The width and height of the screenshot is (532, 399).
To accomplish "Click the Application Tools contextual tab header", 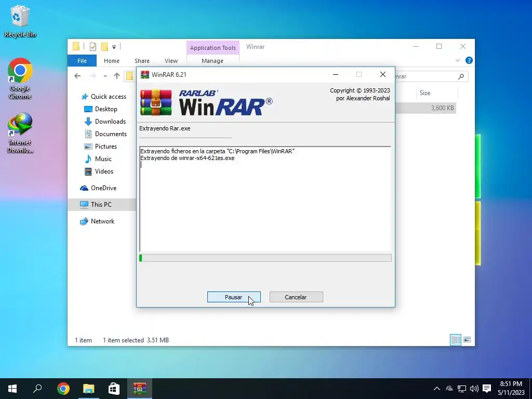I will (x=212, y=48).
